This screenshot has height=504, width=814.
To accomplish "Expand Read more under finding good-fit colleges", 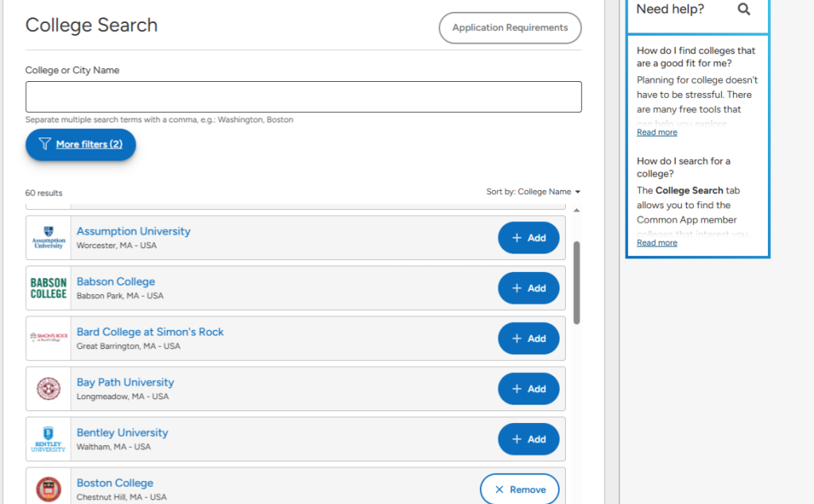I will 657,133.
